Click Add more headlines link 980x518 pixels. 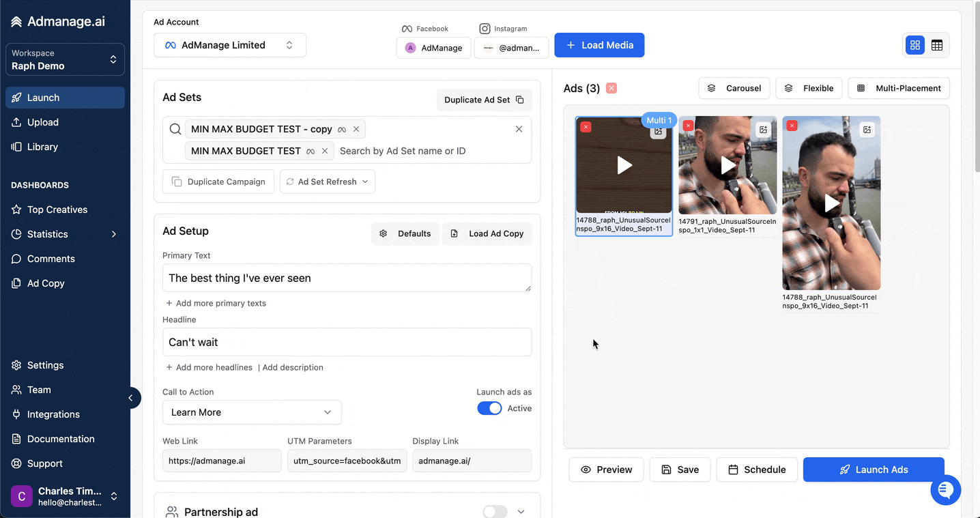click(209, 367)
